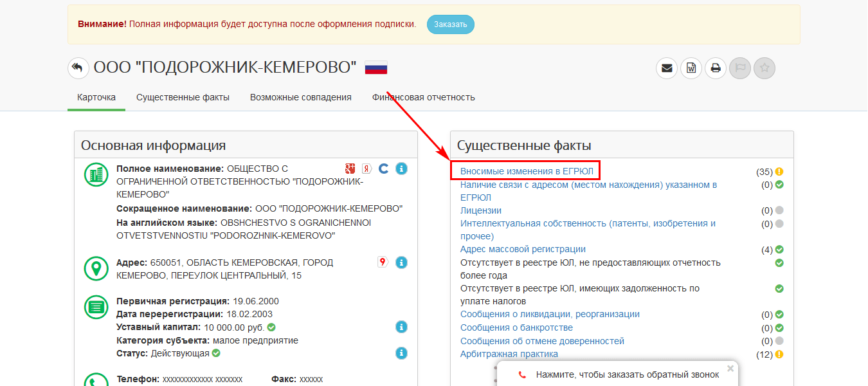This screenshot has height=386, width=868.
Task: Switch to Карточка tab
Action: coord(96,98)
